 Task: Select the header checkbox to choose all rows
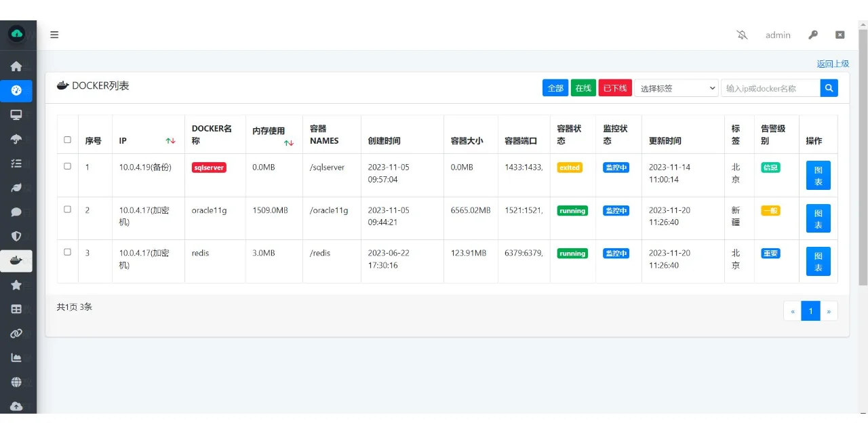coord(67,139)
